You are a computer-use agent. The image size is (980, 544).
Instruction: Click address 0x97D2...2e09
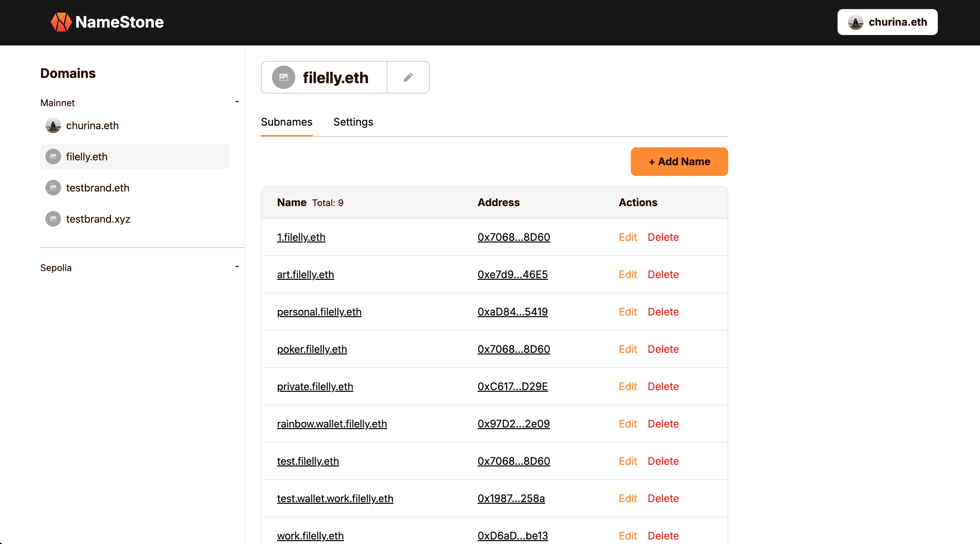point(514,424)
